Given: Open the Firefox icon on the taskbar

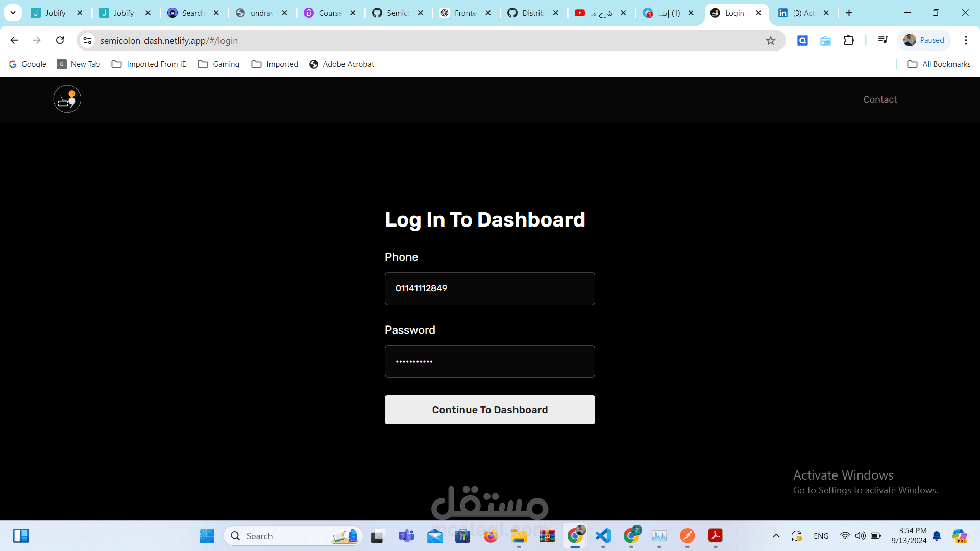Looking at the screenshot, I should [x=491, y=536].
